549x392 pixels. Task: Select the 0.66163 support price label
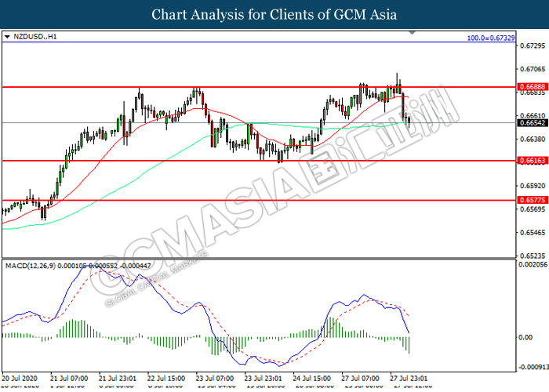(533, 161)
